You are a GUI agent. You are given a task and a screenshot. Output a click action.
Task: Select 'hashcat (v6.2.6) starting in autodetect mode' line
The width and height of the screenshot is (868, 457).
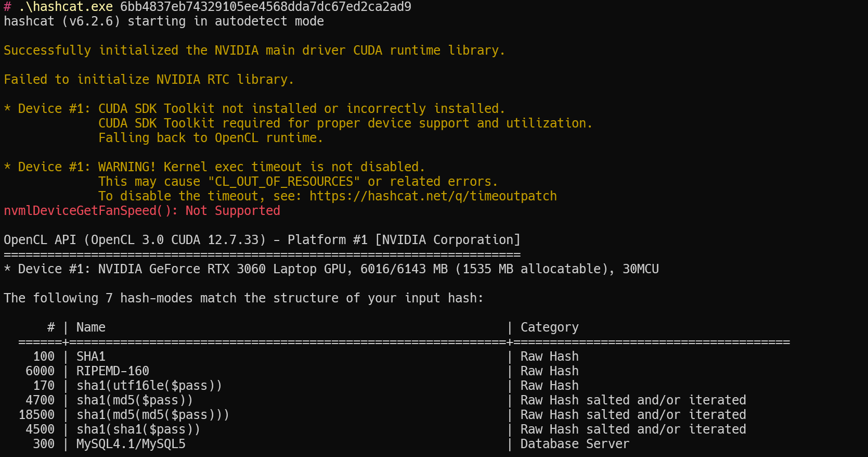164,21
